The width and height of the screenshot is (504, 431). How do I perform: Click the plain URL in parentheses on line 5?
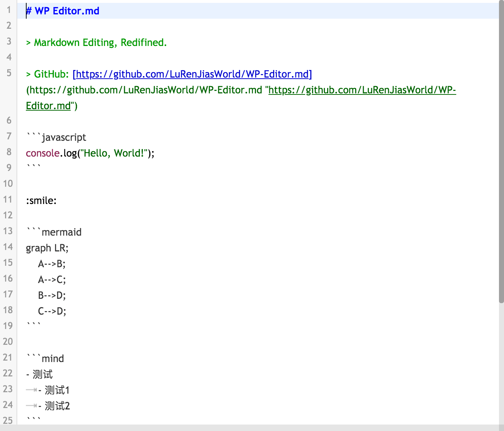click(146, 90)
